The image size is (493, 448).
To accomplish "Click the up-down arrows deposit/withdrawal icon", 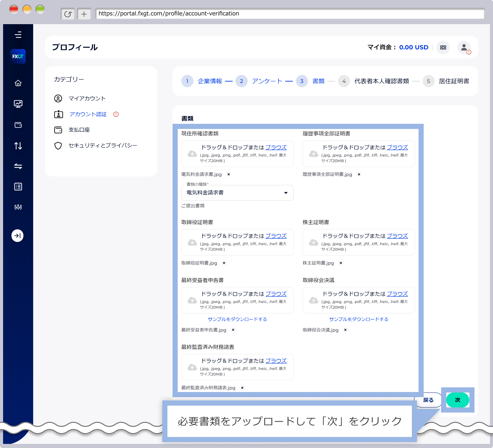I will [x=18, y=146].
